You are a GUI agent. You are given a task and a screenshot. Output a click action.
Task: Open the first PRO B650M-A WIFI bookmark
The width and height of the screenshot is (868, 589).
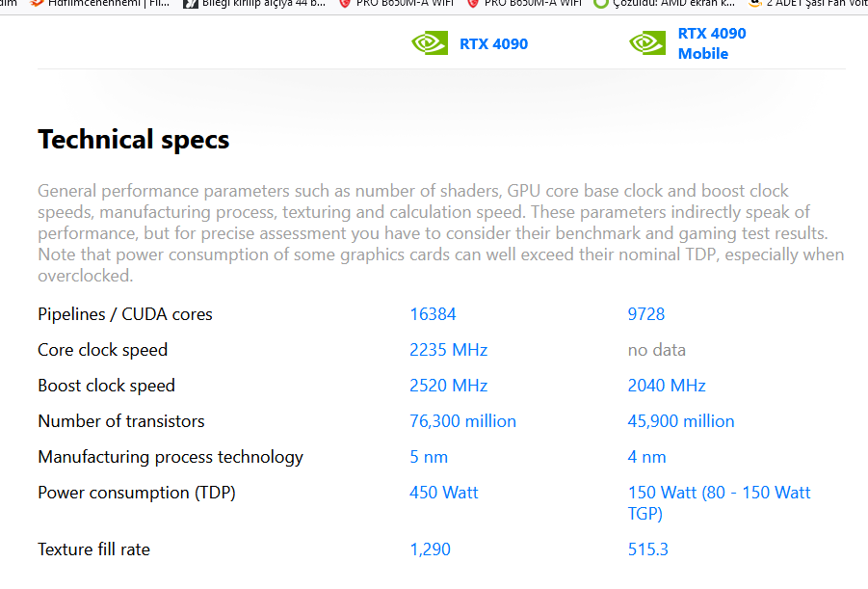coord(396,3)
